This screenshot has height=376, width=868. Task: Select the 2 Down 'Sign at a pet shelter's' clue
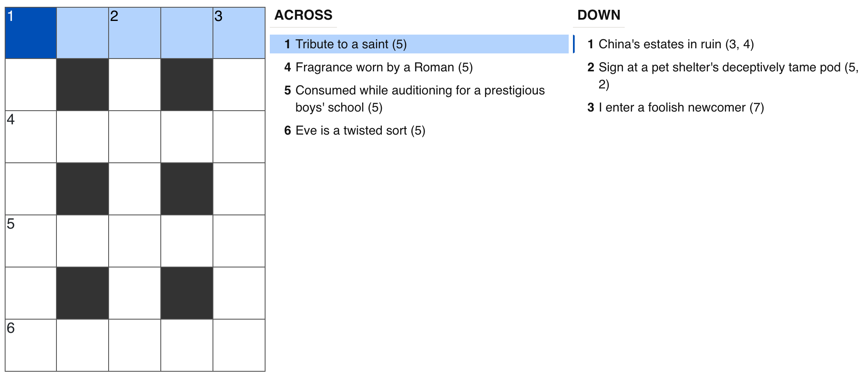pyautogui.click(x=723, y=76)
